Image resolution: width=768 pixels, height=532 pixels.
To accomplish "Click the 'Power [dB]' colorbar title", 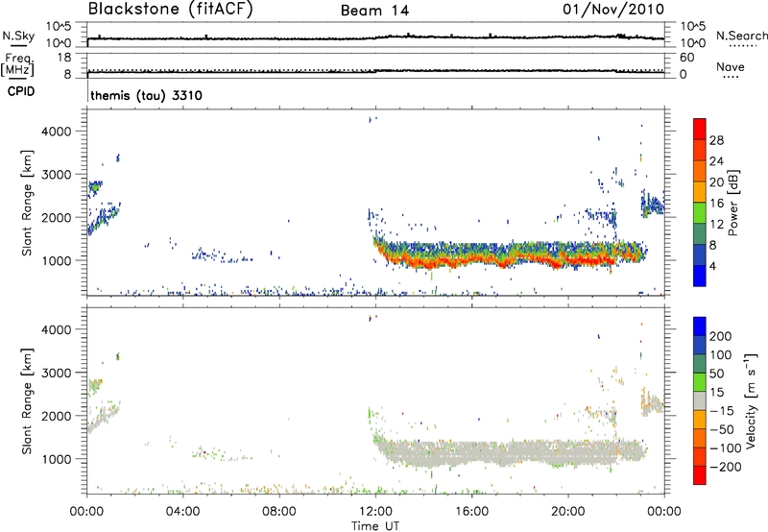I will click(733, 203).
